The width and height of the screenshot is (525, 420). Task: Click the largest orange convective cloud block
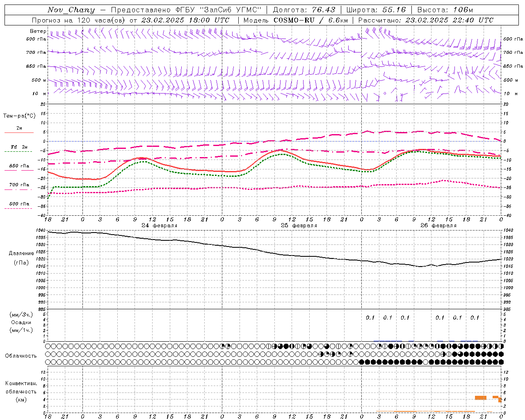pos(480,398)
